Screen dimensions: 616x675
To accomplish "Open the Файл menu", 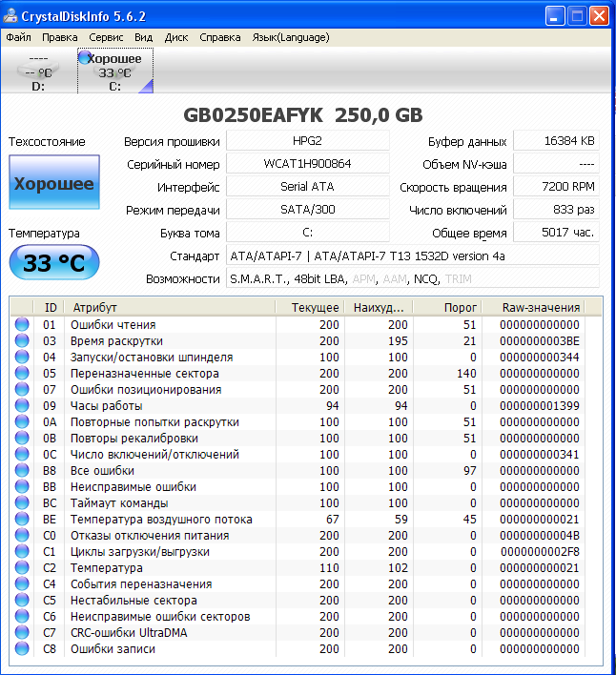I will click(x=18, y=37).
